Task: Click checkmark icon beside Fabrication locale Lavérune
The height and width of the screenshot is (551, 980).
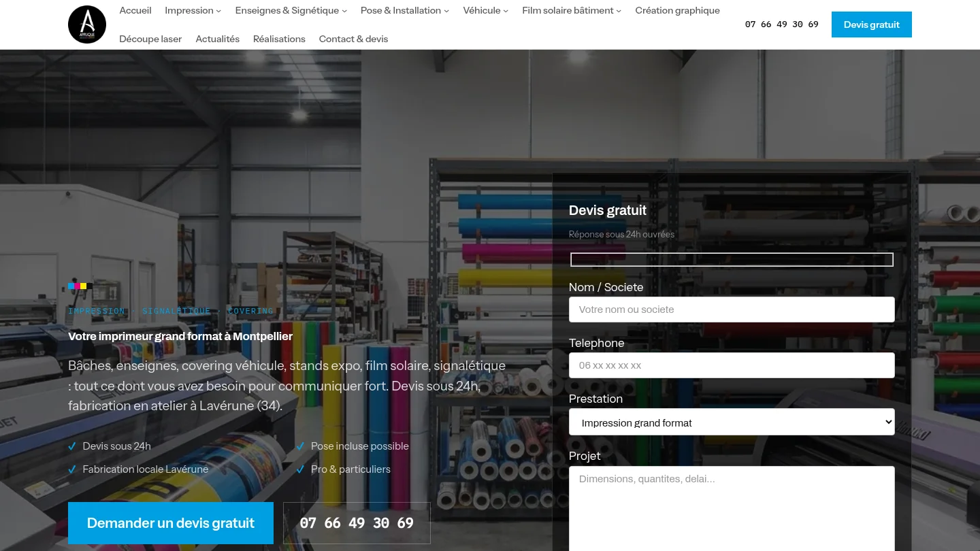Action: click(72, 469)
